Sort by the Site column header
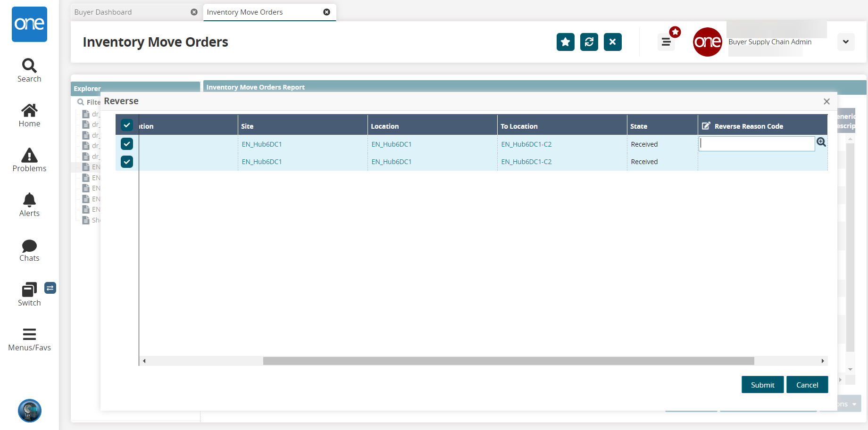This screenshot has width=868, height=430. click(x=303, y=126)
